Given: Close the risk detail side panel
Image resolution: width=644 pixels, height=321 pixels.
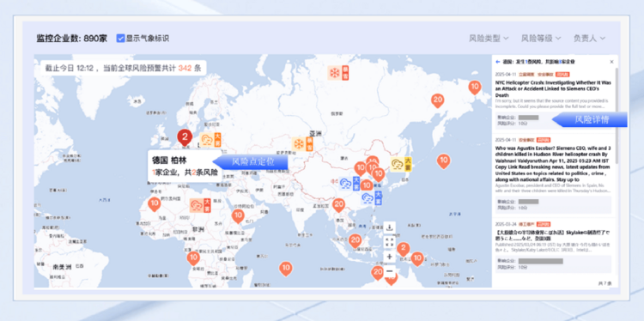Looking at the screenshot, I should pos(611,62).
